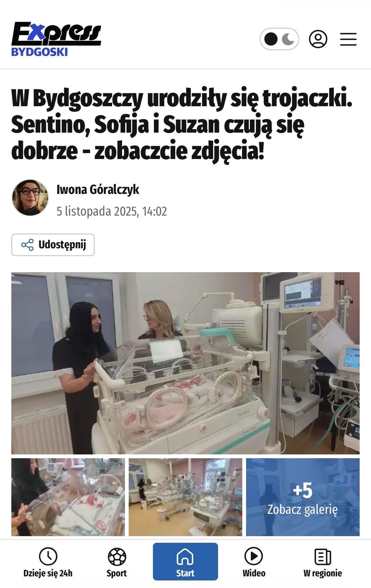Viewport: 371px width, 588px height.
Task: Open the hospital ward gallery thumbnail
Action: coord(185,497)
